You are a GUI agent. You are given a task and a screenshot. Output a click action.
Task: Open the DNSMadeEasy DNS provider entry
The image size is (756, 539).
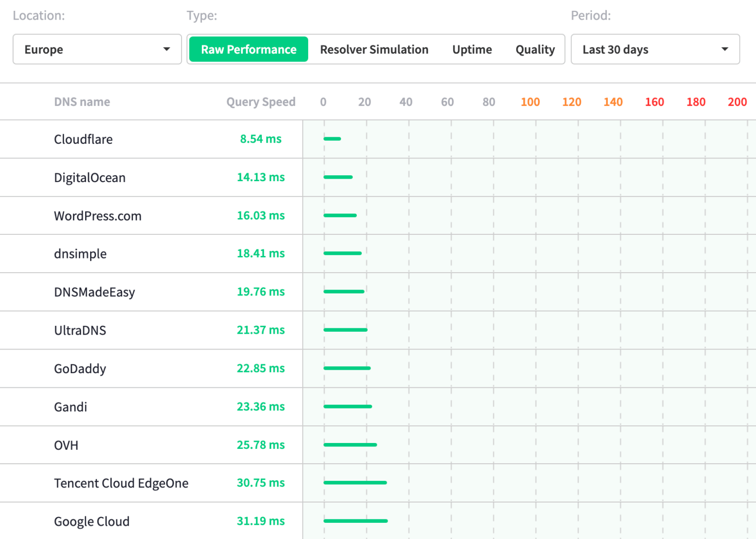(94, 292)
